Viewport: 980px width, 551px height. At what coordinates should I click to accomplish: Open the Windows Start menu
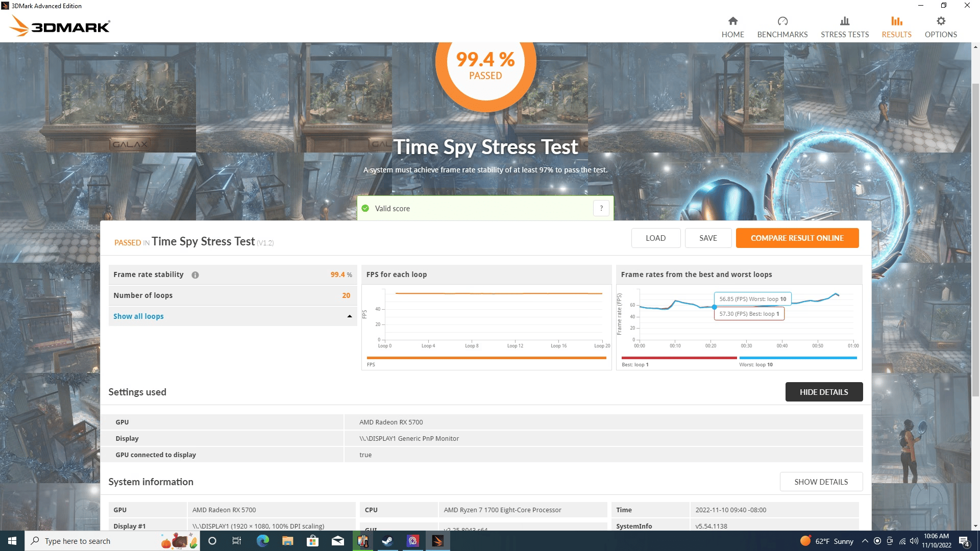pos(12,541)
